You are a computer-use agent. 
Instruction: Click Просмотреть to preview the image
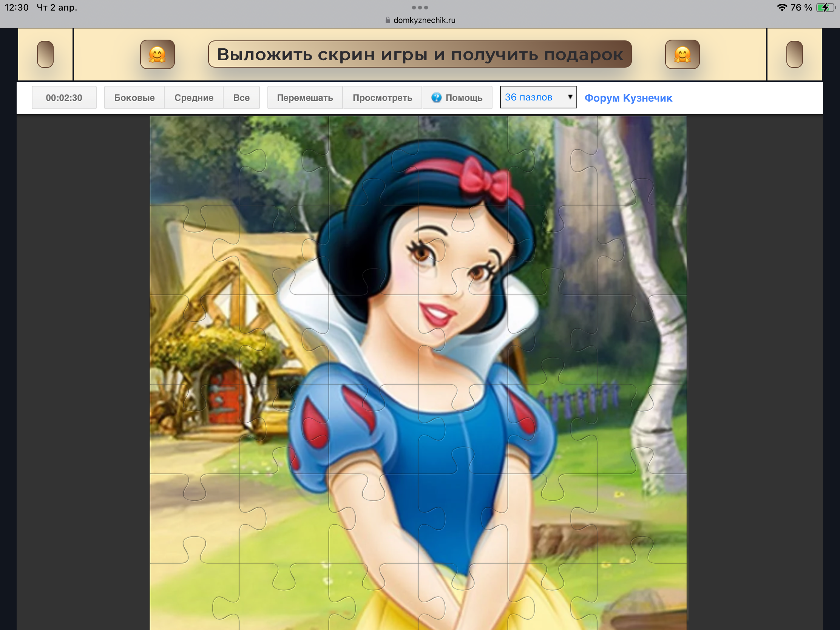(x=382, y=97)
